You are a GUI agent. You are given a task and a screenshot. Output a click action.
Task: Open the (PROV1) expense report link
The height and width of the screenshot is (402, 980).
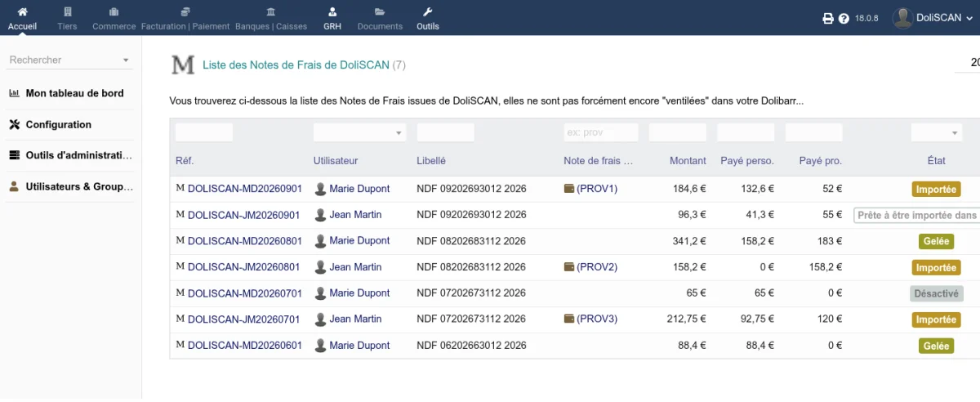(x=596, y=189)
